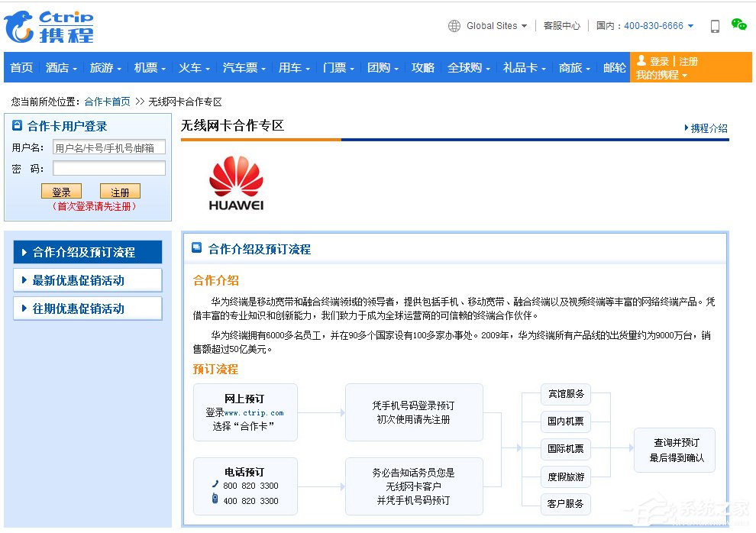The width and height of the screenshot is (756, 533).
Task: Click the lock icon by 合作卡用户登录
Action: pos(18,126)
